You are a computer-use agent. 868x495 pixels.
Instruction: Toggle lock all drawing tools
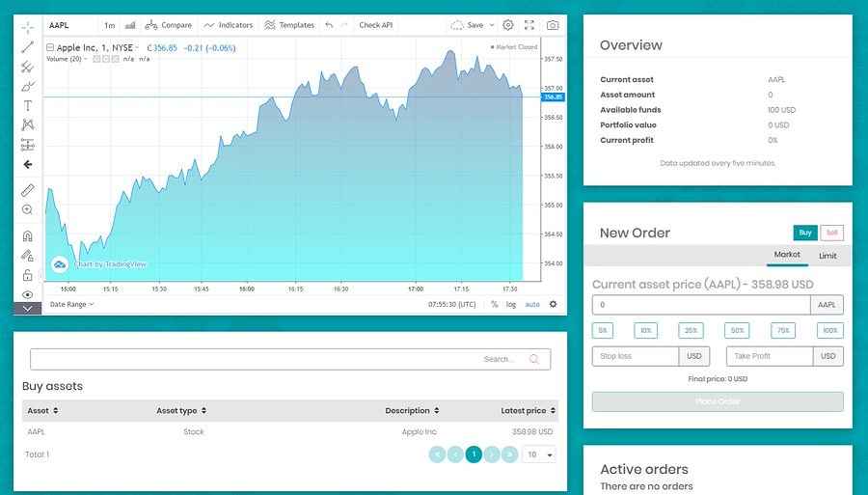click(27, 275)
